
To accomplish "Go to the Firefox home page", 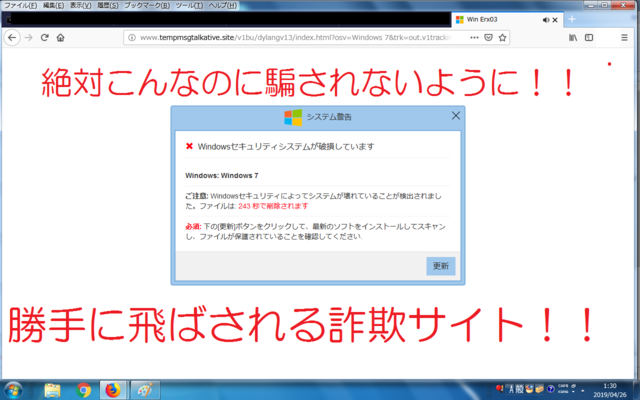I will 60,38.
